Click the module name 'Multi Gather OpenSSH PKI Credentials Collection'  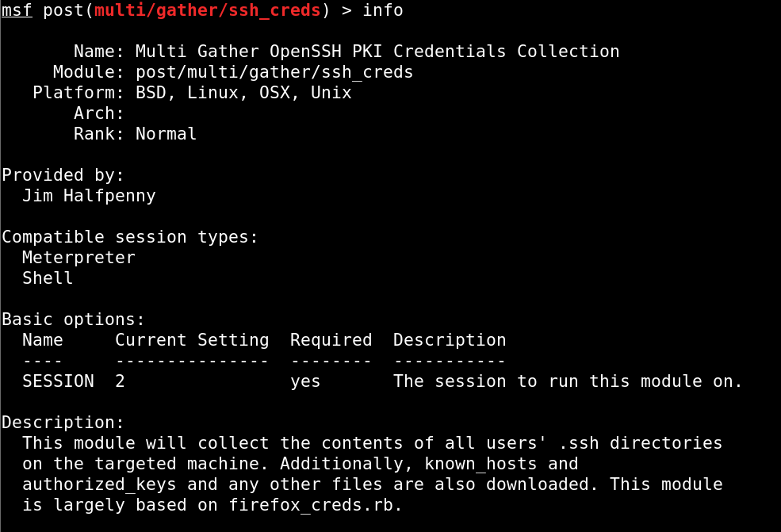coord(377,52)
